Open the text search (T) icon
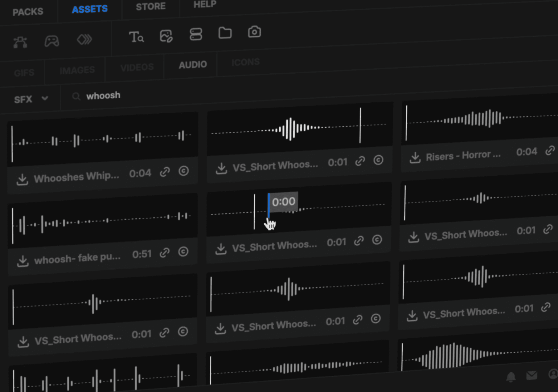Image resolution: width=558 pixels, height=392 pixels. coord(136,37)
